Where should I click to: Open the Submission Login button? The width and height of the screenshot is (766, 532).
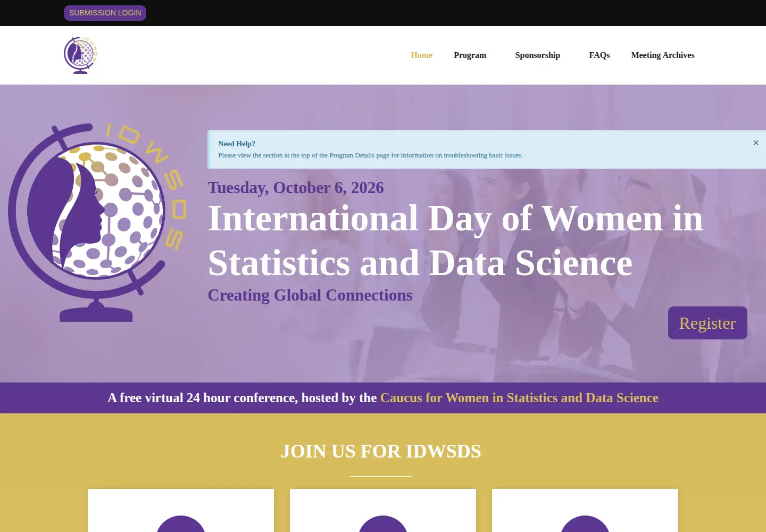pos(105,13)
